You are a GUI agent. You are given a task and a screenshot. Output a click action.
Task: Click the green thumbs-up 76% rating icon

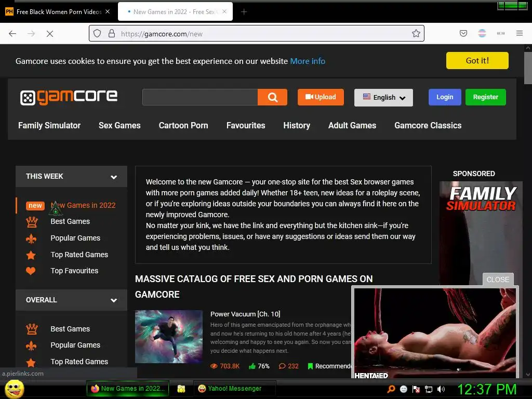pos(252,366)
